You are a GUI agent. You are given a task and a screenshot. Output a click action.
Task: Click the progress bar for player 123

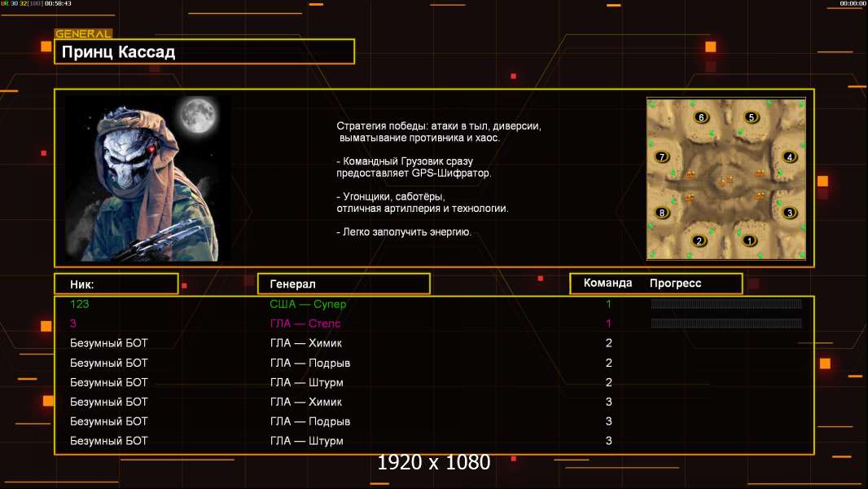726,303
